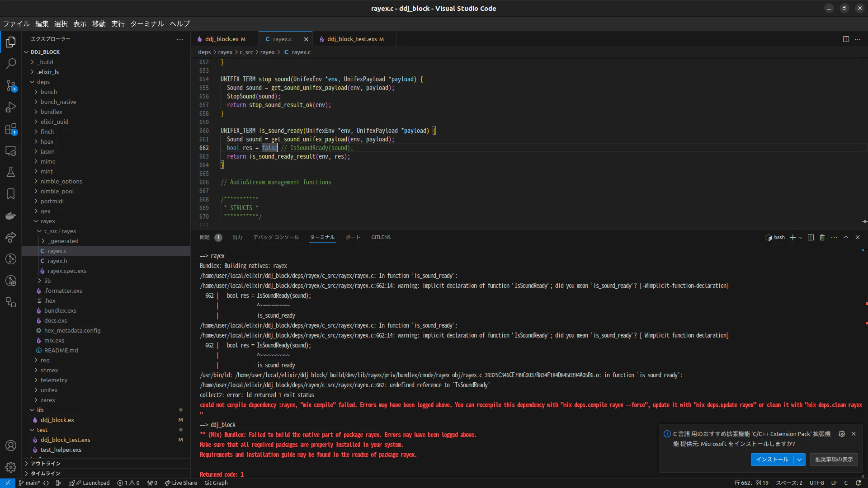Open the Search view in activity bar
Image resolution: width=868 pixels, height=488 pixels.
pos(11,64)
